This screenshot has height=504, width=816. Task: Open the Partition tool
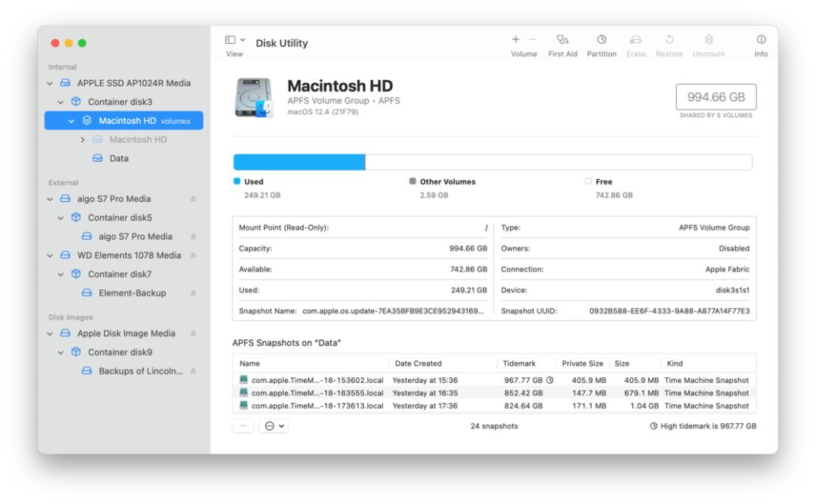(601, 40)
